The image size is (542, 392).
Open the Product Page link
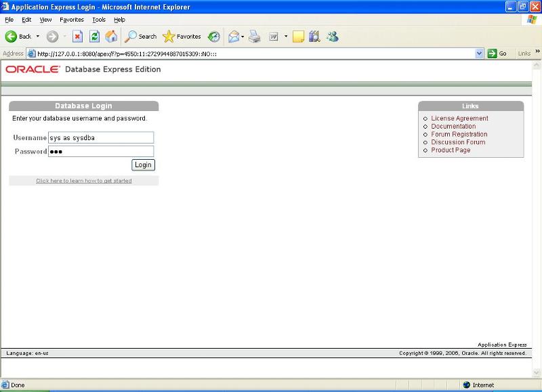[x=451, y=150]
